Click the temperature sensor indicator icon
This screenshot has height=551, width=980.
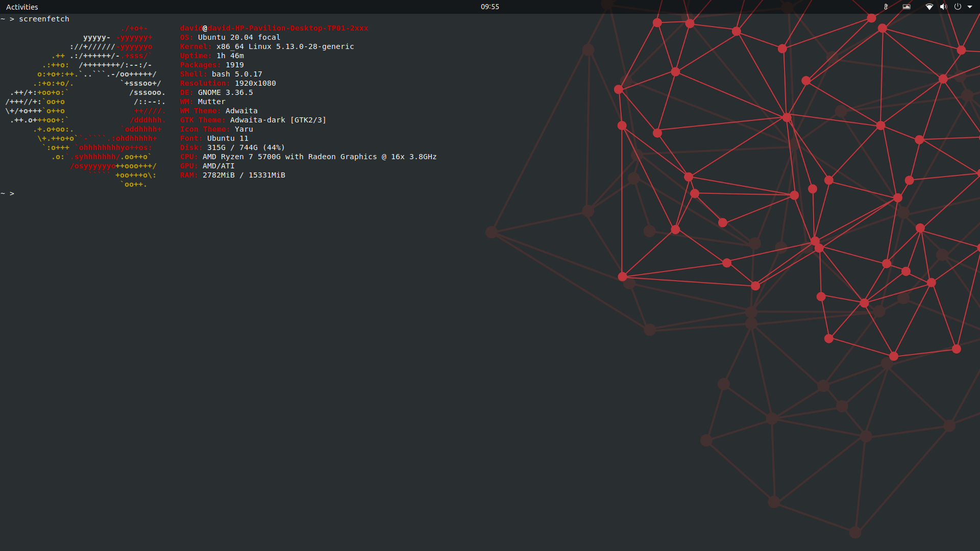[886, 7]
